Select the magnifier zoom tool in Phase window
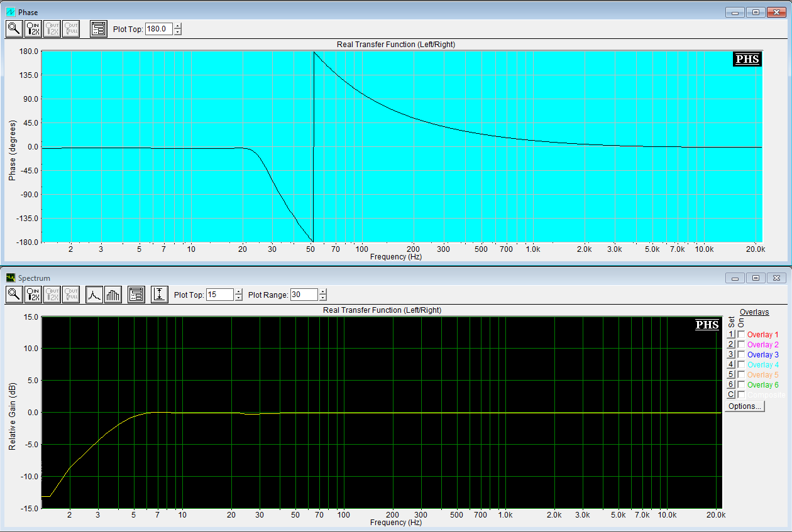 (14, 28)
